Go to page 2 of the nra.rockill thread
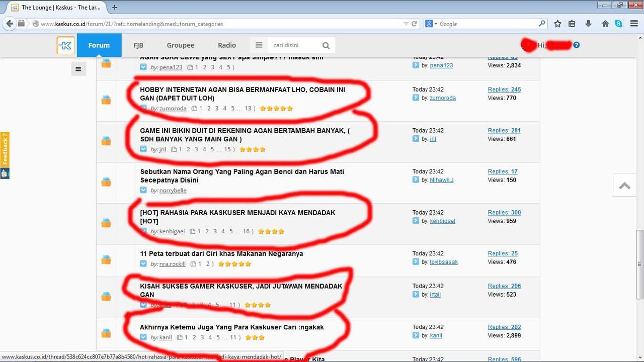The height and width of the screenshot is (362, 644). click(x=208, y=264)
